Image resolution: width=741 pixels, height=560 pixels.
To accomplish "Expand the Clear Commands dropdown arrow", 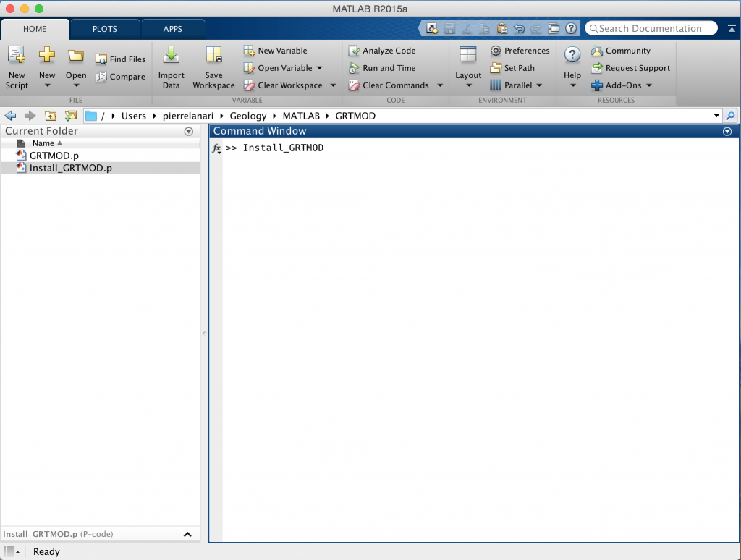I will point(440,85).
